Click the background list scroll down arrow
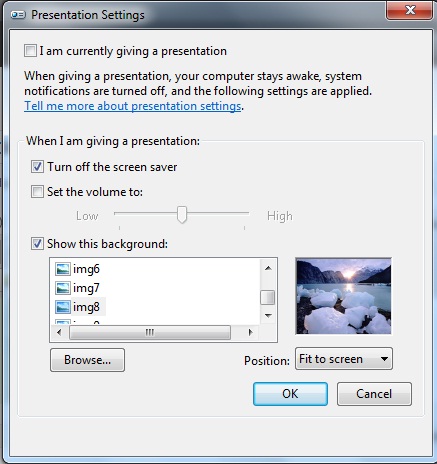This screenshot has width=437, height=464. (x=268, y=315)
